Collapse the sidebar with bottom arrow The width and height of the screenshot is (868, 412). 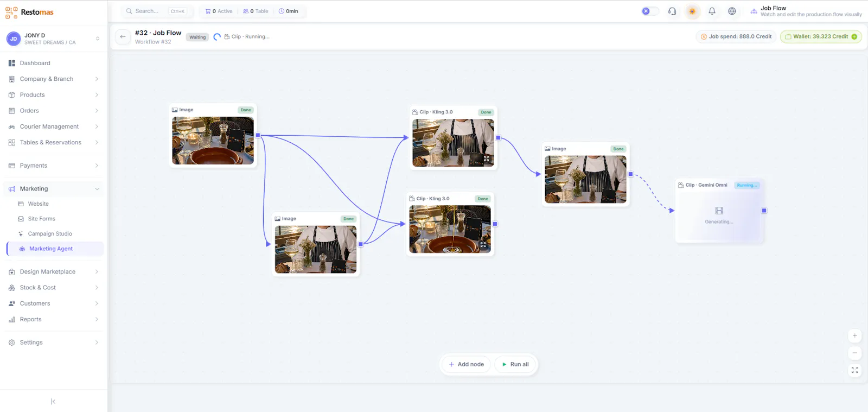click(53, 402)
